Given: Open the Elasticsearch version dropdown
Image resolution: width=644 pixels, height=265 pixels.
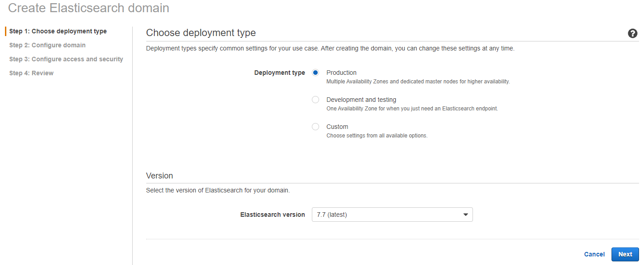Looking at the screenshot, I should coord(392,215).
